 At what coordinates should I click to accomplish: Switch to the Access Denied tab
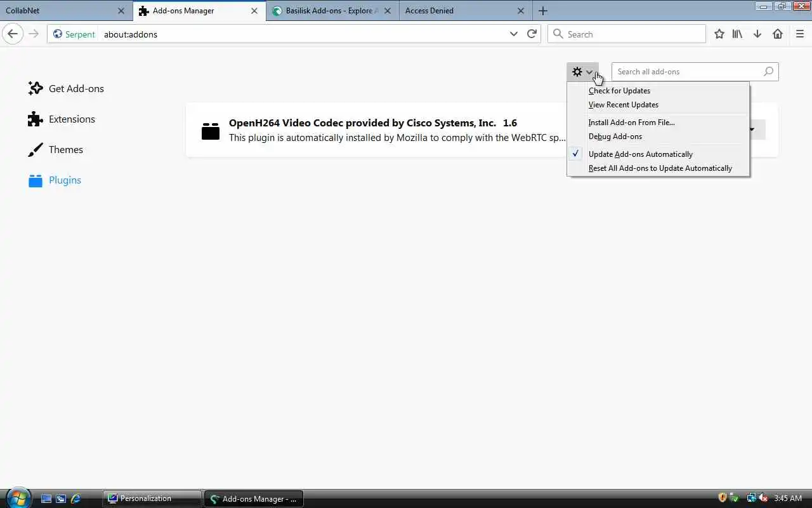point(466,11)
